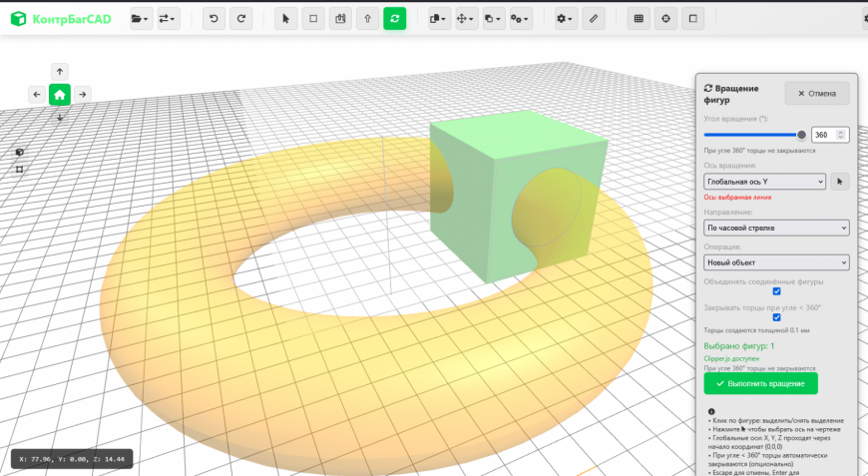The width and height of the screenshot is (868, 476).
Task: Click the angle field stepper arrows
Action: click(x=841, y=135)
